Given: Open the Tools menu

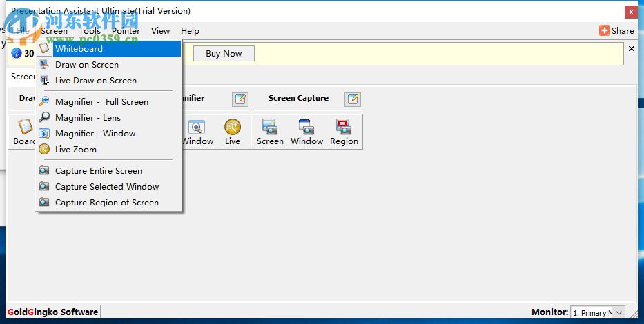Looking at the screenshot, I should click(x=90, y=31).
